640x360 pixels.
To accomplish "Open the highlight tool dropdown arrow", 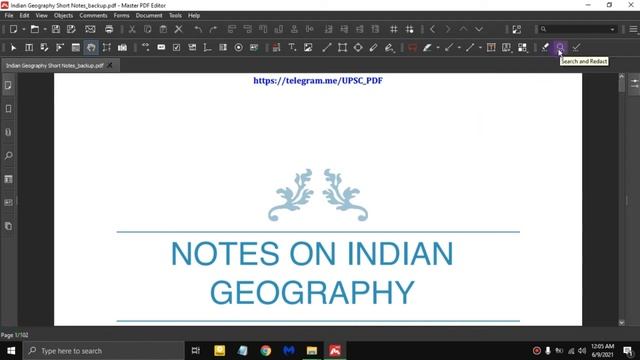I will pos(438,48).
